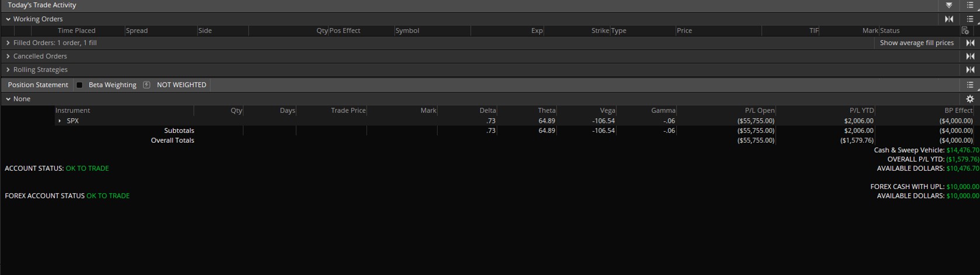
Task: Expand the Rolling Strategies section
Action: (8, 70)
